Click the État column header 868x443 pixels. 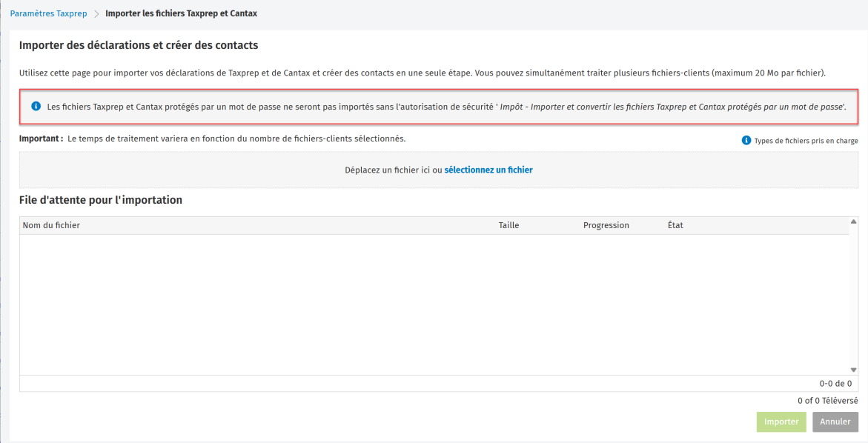(x=675, y=225)
